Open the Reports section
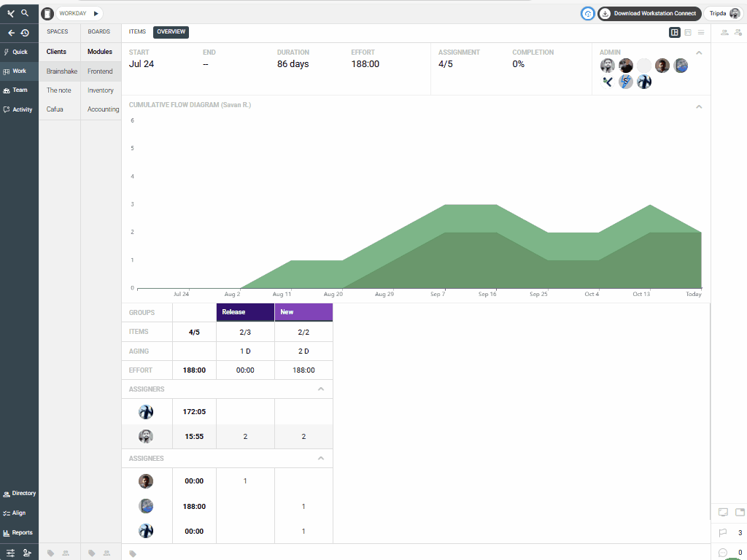This screenshot has height=560, width=747. (19, 532)
